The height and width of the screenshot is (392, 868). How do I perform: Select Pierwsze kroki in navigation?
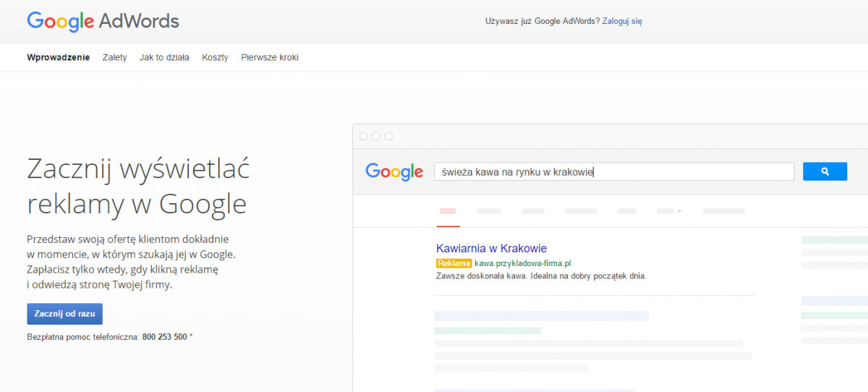coord(270,57)
